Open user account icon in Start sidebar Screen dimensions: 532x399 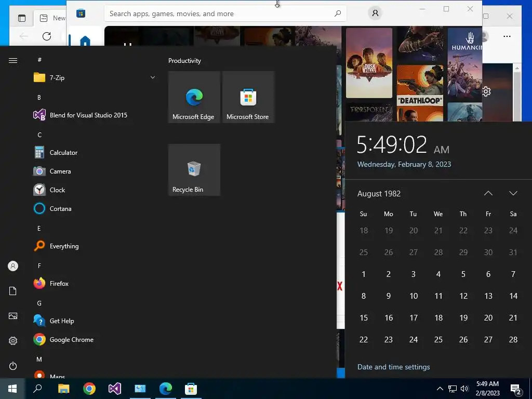point(13,266)
